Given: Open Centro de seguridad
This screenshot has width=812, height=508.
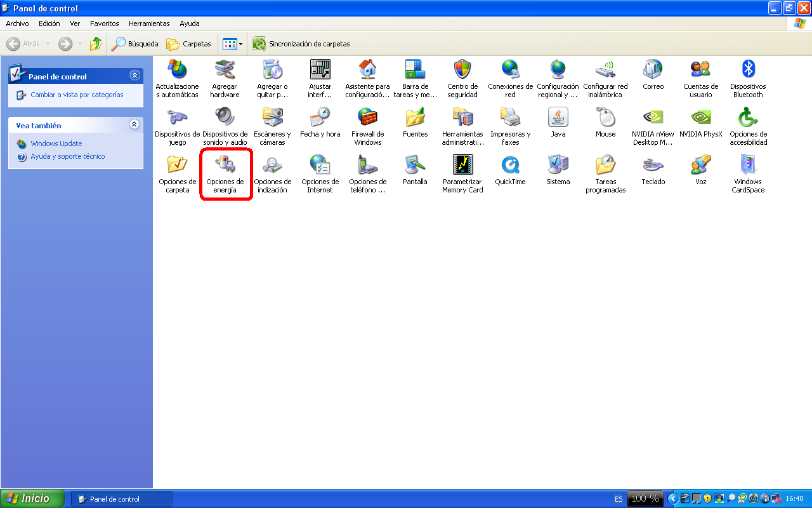Looking at the screenshot, I should (462, 79).
